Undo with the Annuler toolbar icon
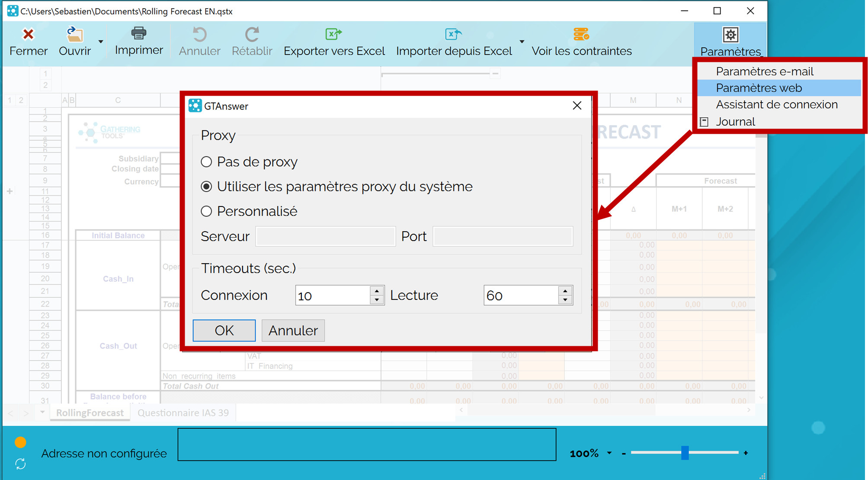The width and height of the screenshot is (868, 480). [x=199, y=34]
